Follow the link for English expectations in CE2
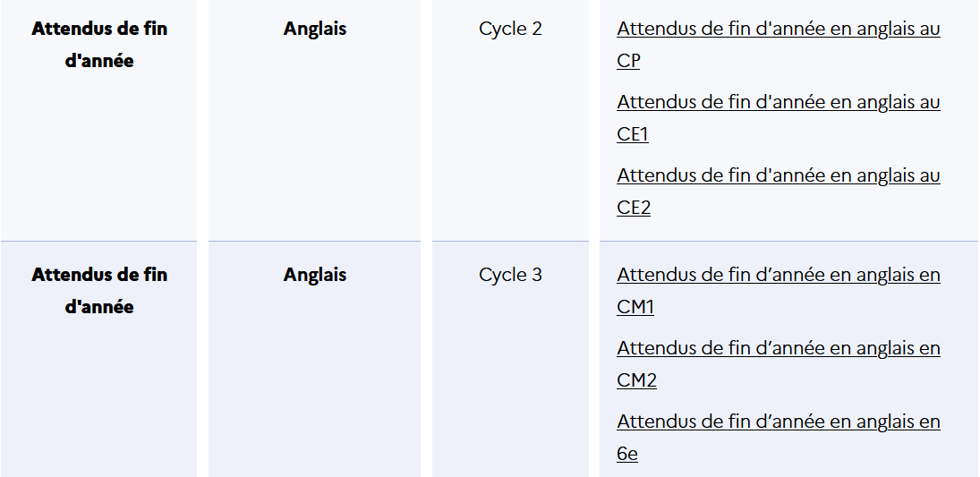Image resolution: width=980 pixels, height=477 pixels. click(778, 175)
